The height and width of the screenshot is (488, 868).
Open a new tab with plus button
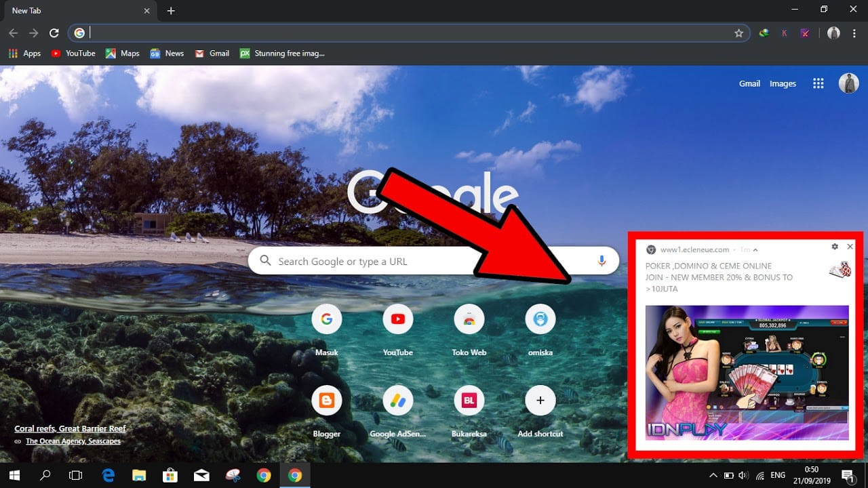(x=171, y=11)
